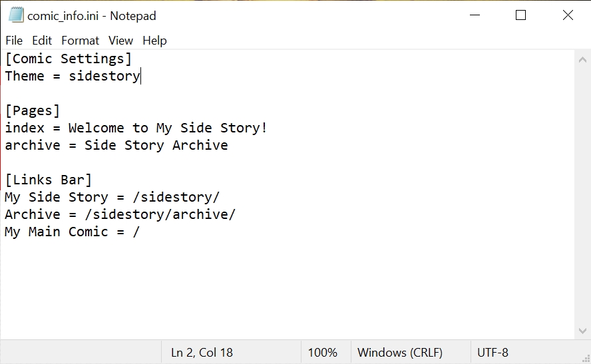
Task: Click the 100% zoom level in status bar
Action: point(322,353)
